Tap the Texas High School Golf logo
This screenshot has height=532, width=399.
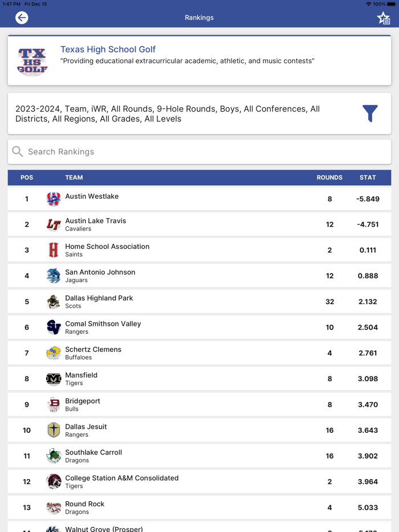31,60
